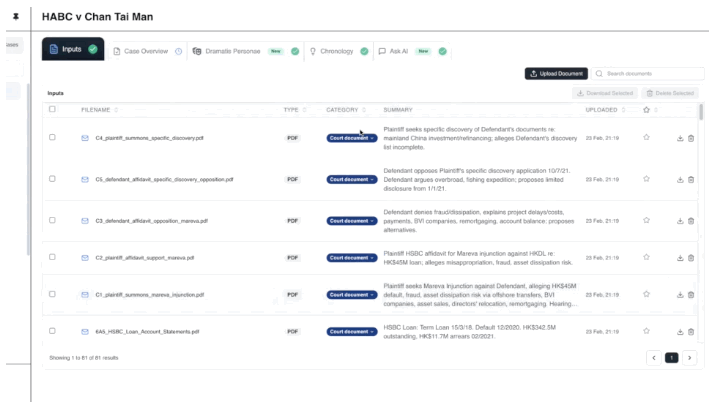
Task: Go to next page of results
Action: [688, 357]
